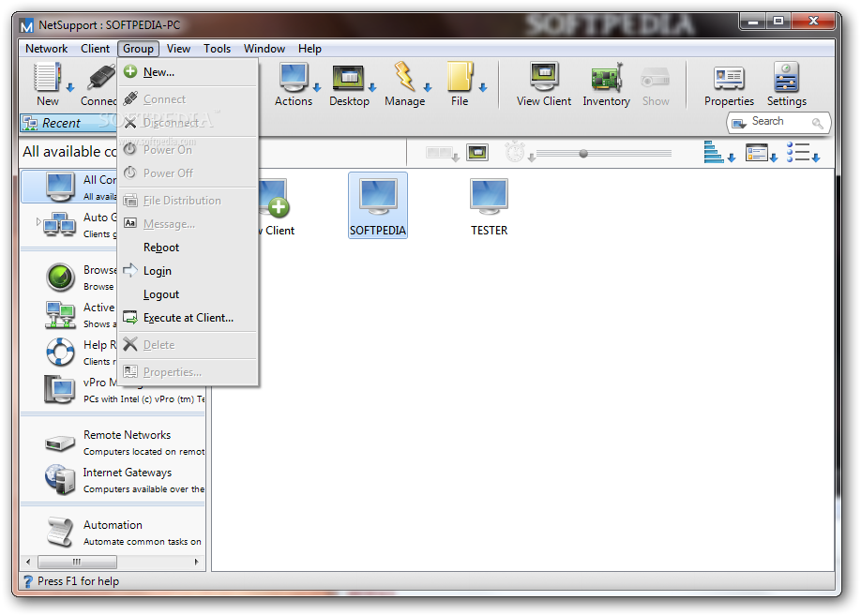Open the File dropdown arrow
The width and height of the screenshot is (861, 616).
483,87
